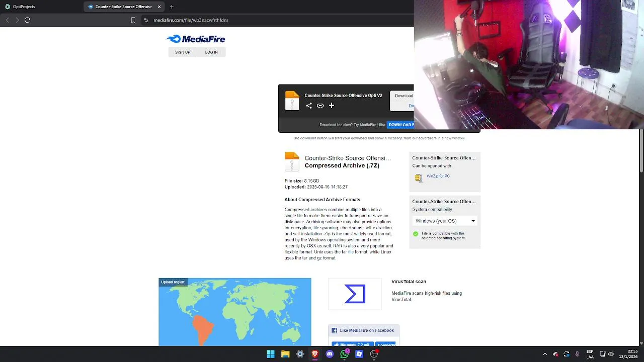Click the zip file icon in dark download bar
Screen dimensions: 644x362
(292, 101)
